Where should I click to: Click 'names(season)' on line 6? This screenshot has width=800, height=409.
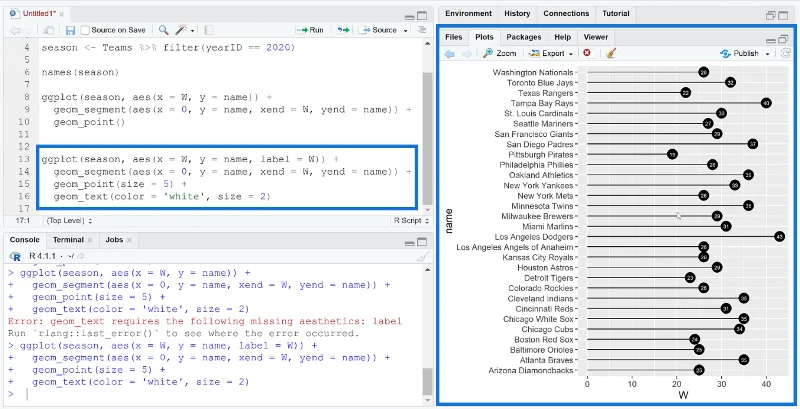(80, 72)
